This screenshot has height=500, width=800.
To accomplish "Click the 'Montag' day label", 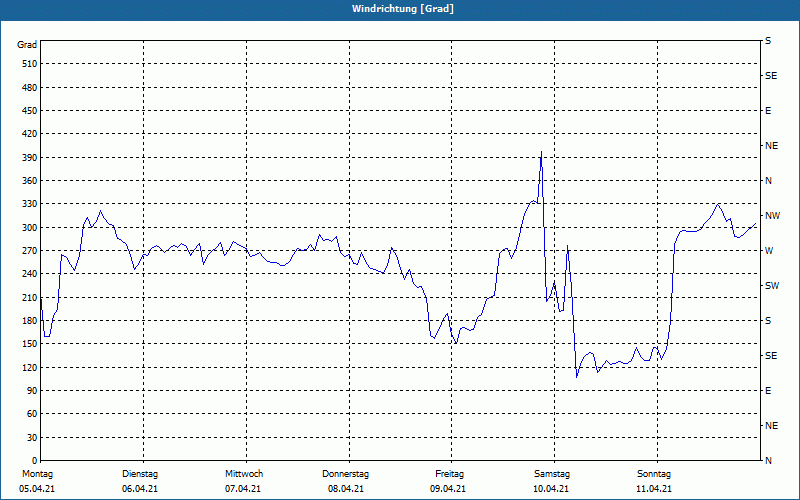I will (x=37, y=474).
